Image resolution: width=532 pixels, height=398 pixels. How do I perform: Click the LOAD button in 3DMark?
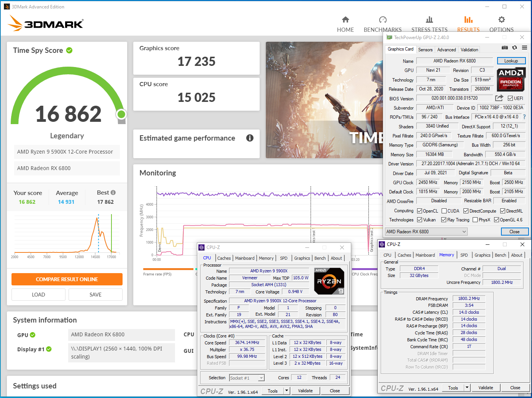point(38,295)
